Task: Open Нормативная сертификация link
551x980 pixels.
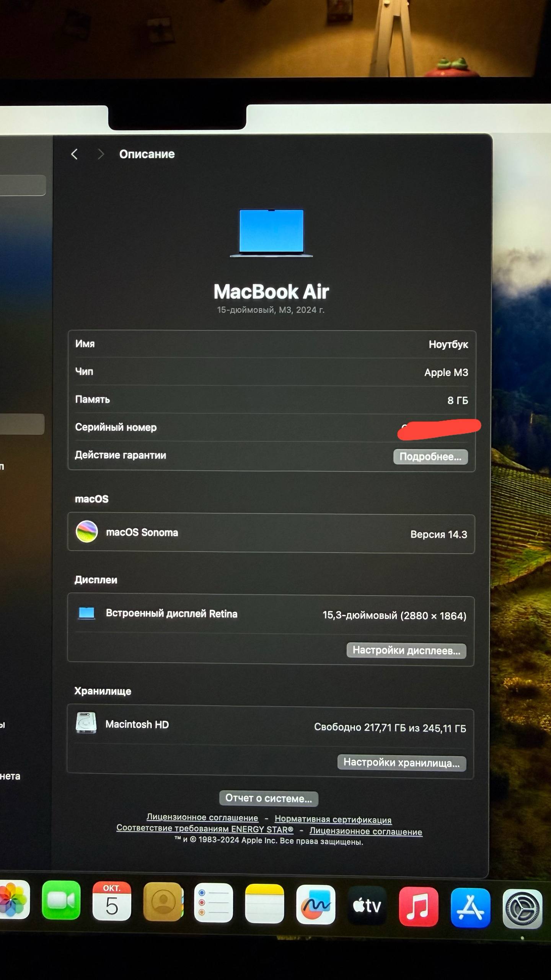Action: point(333,819)
